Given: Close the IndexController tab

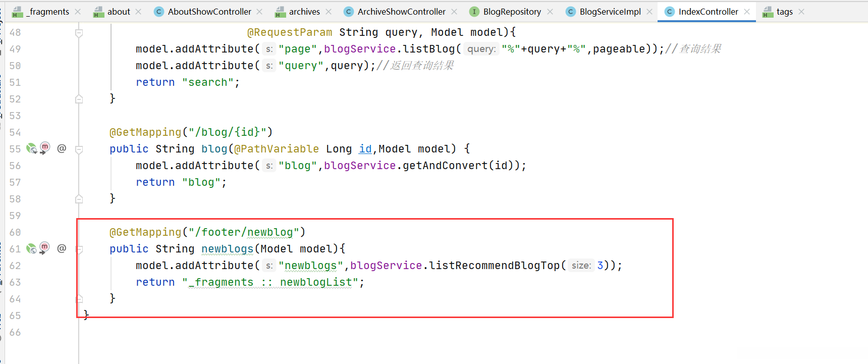Looking at the screenshot, I should [x=747, y=12].
